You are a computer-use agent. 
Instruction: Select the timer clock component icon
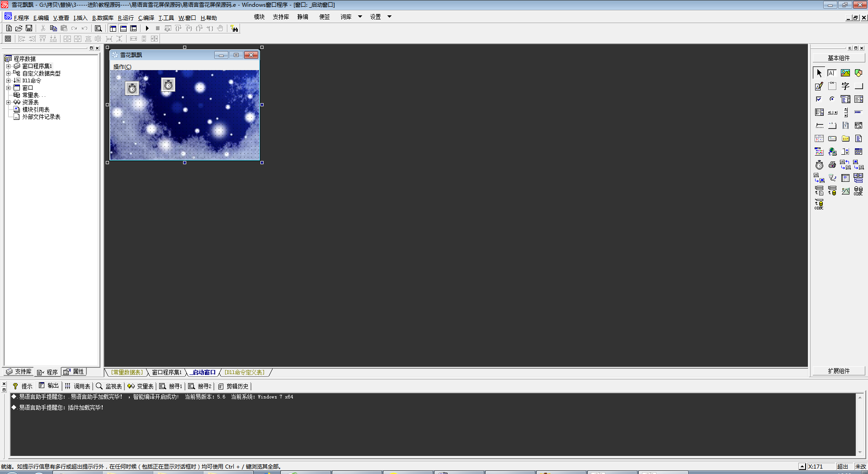pyautogui.click(x=819, y=165)
